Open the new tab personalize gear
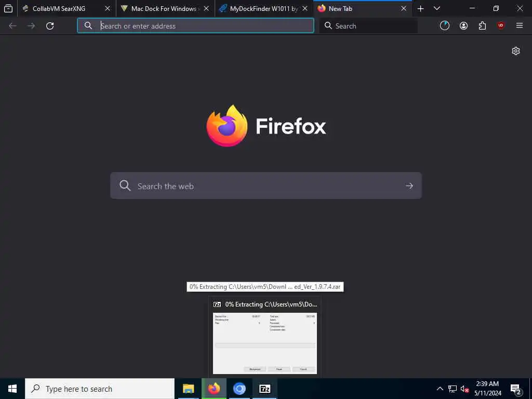Image resolution: width=532 pixels, height=399 pixels. click(x=516, y=51)
